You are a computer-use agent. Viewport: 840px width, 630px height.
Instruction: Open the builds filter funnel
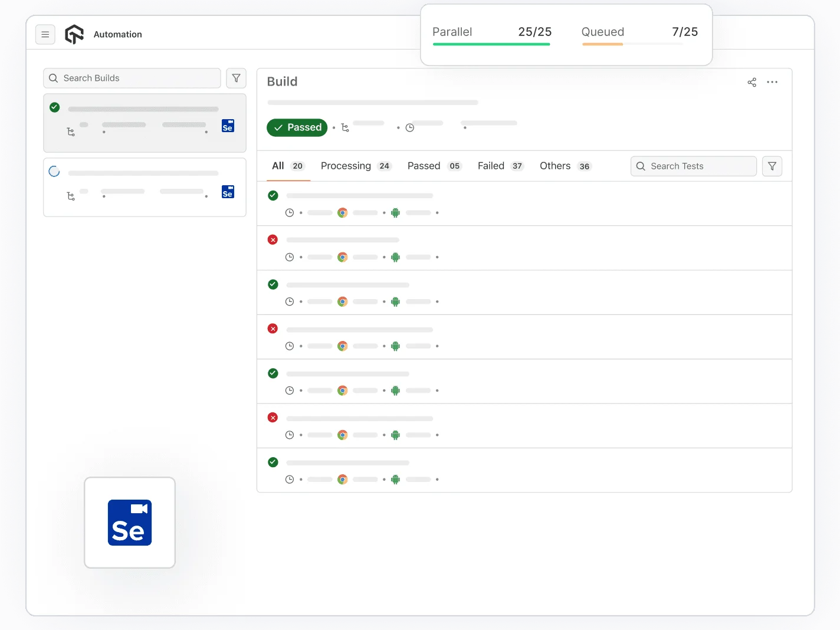pyautogui.click(x=236, y=78)
